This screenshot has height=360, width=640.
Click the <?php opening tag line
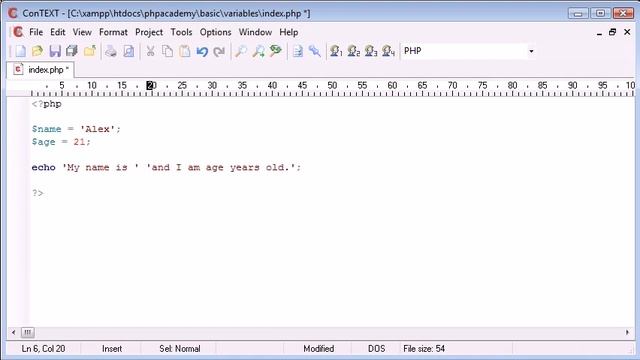click(46, 104)
